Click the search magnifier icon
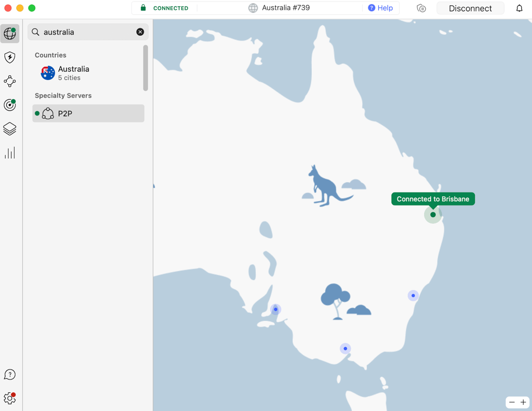This screenshot has height=411, width=532. (35, 32)
